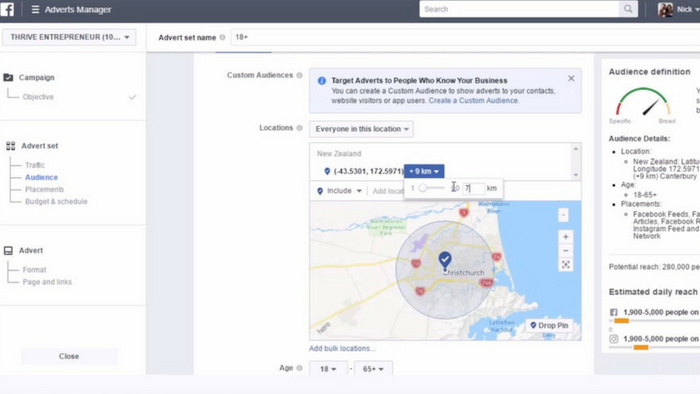Image resolution: width=700 pixels, height=394 pixels.
Task: Click the blue info icon in banner
Action: point(321,81)
